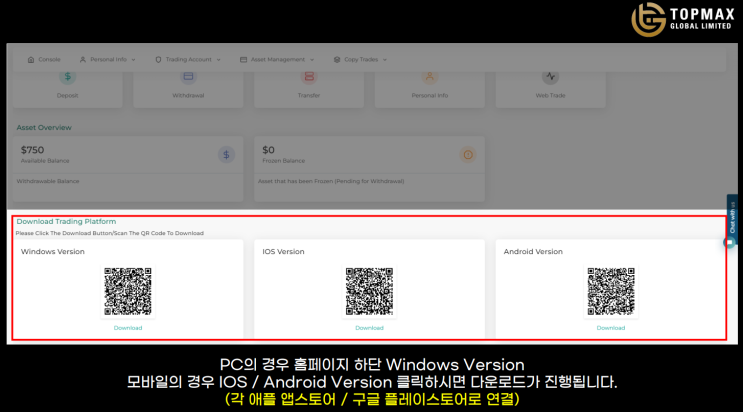Click the IOS Version QR code
The height and width of the screenshot is (412, 743).
(369, 291)
